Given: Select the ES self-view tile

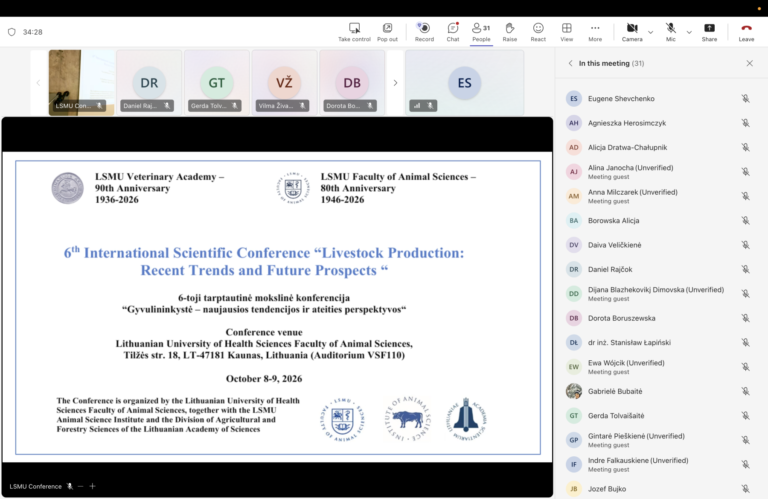Looking at the screenshot, I should (464, 83).
